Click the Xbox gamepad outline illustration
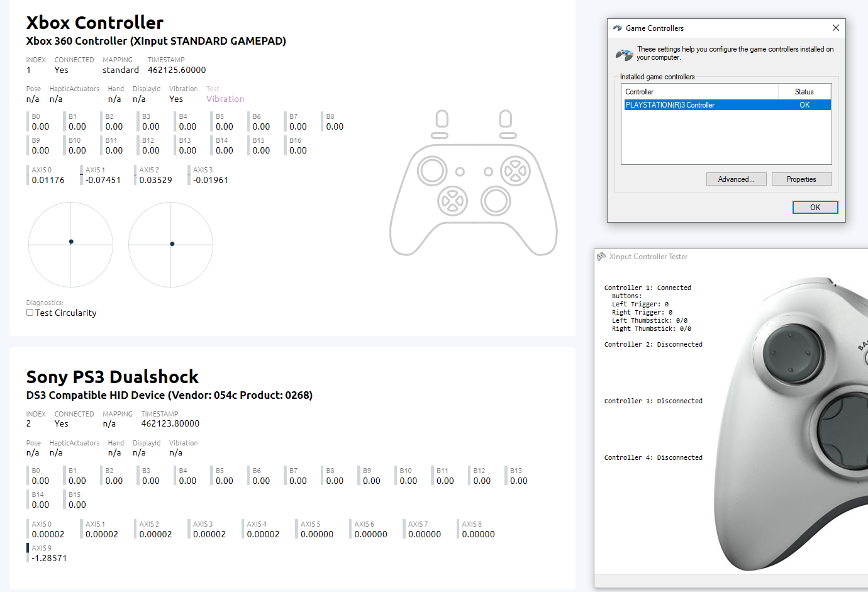The height and width of the screenshot is (592, 868). (x=474, y=183)
